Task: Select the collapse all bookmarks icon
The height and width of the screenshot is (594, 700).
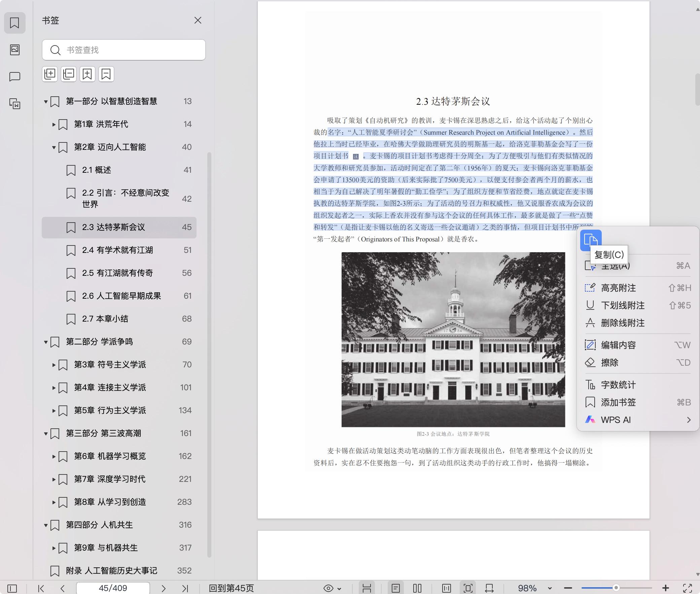Action: coord(69,74)
